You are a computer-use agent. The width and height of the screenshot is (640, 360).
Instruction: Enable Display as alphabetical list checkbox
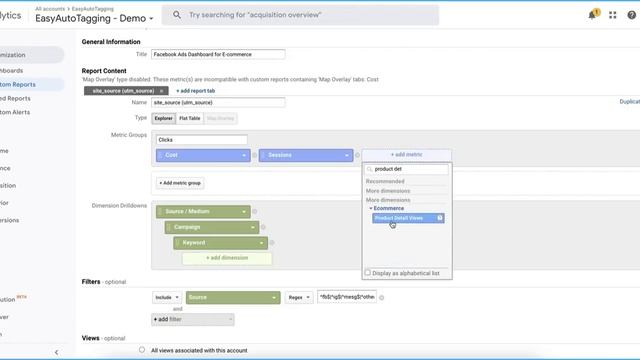[368, 273]
